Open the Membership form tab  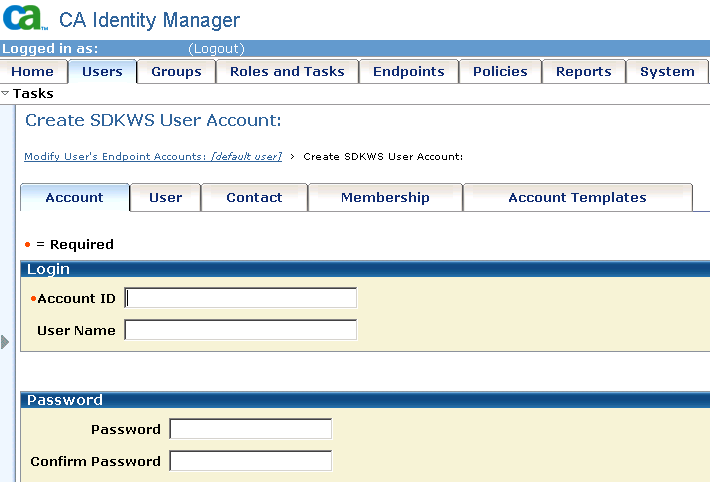point(385,198)
